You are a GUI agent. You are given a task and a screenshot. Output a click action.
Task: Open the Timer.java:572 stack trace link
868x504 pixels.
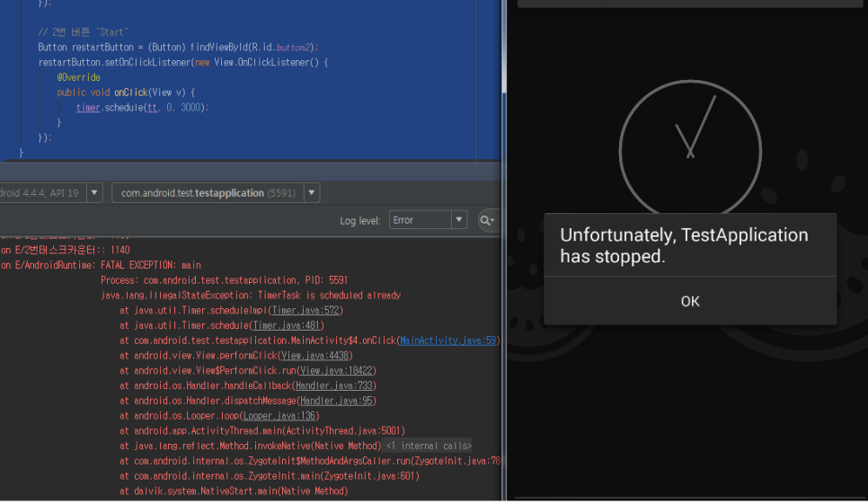306,311
